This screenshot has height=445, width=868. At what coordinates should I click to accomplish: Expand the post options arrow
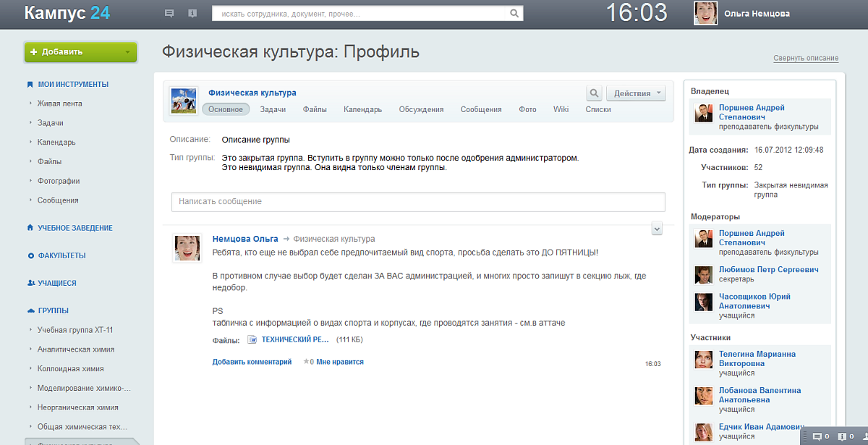tap(657, 229)
